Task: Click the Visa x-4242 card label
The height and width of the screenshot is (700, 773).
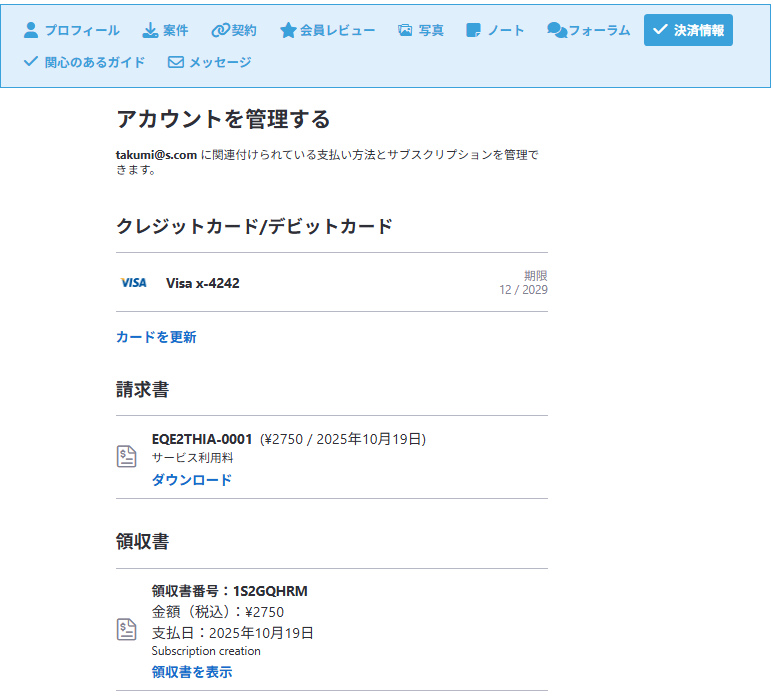Action: point(202,283)
